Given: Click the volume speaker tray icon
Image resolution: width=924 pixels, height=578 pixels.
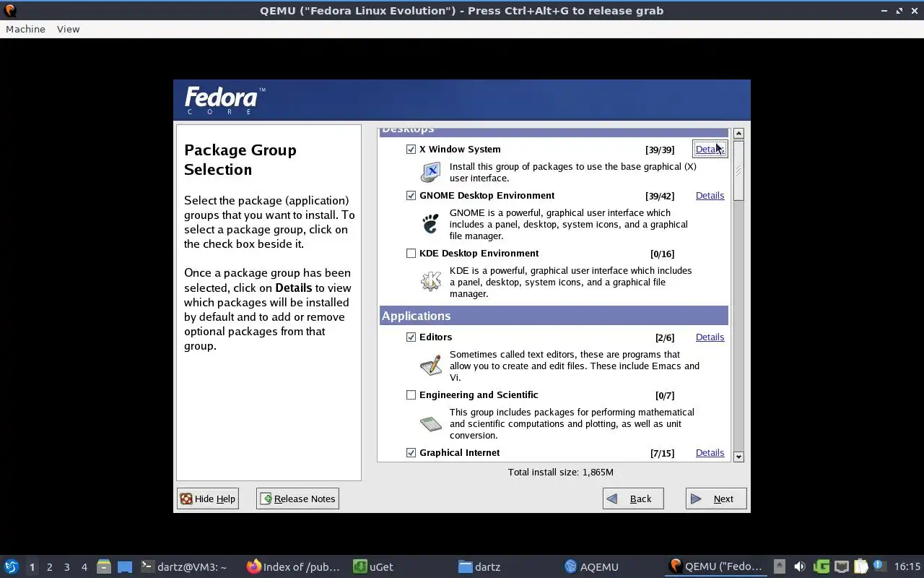Looking at the screenshot, I should click(x=799, y=566).
